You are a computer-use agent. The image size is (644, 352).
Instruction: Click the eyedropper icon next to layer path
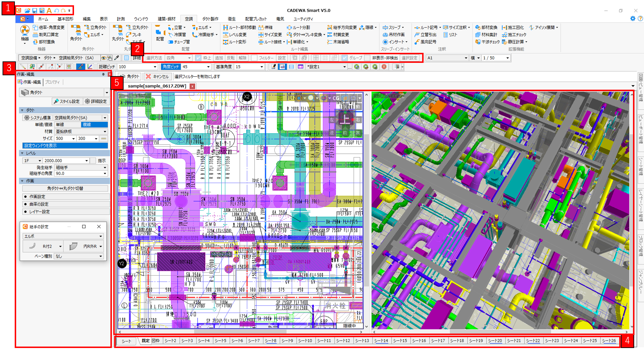(117, 58)
